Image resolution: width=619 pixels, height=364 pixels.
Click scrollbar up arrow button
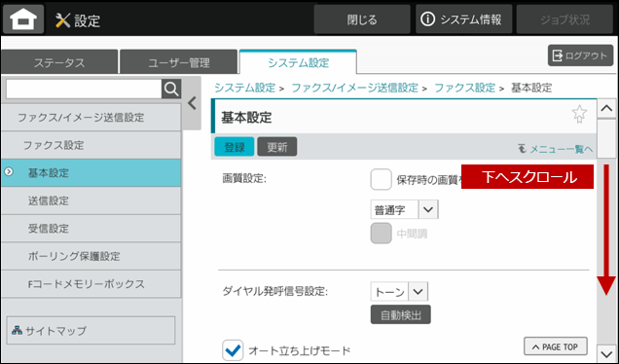click(x=606, y=109)
